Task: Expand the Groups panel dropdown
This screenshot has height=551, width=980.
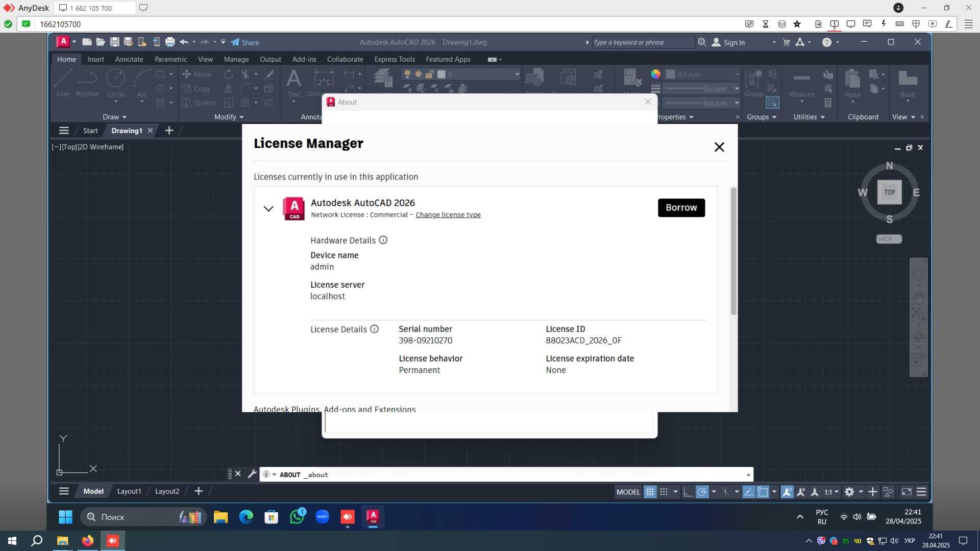Action: [x=761, y=117]
